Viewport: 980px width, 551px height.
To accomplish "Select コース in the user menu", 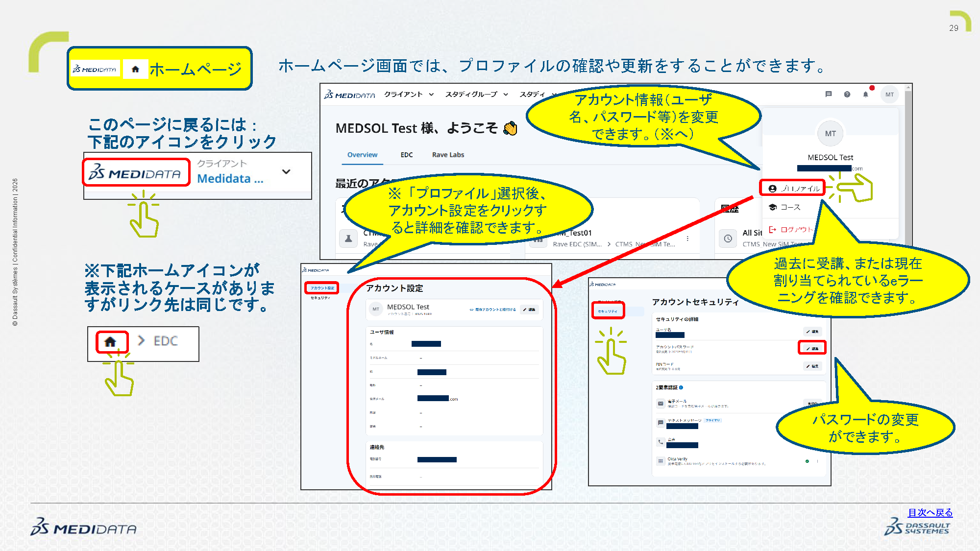I will 785,207.
